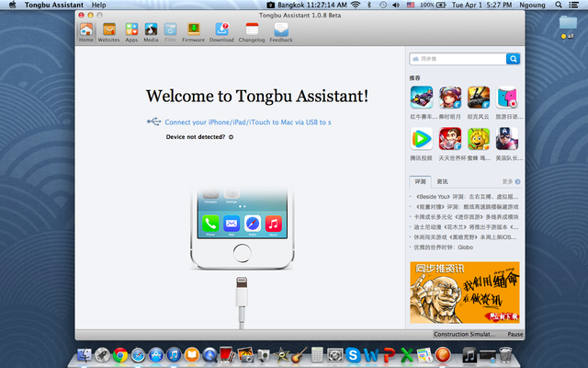588x368 pixels.
Task: Open the 卡牌成长多元化 article
Action: pos(467,217)
